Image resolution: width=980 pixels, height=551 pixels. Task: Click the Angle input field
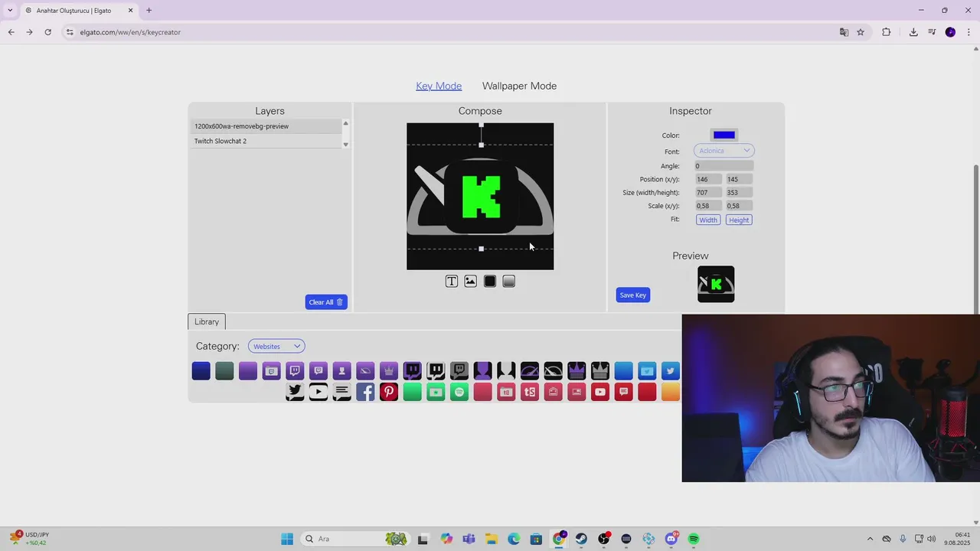pyautogui.click(x=724, y=166)
